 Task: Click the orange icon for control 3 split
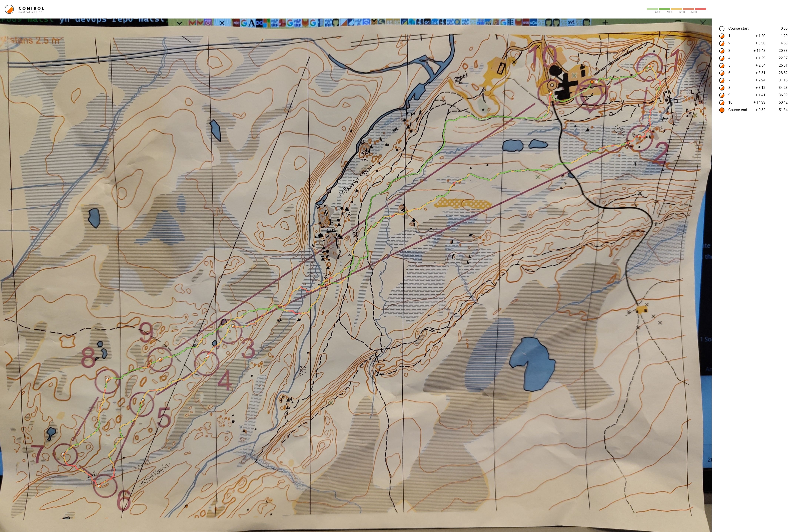(x=722, y=51)
